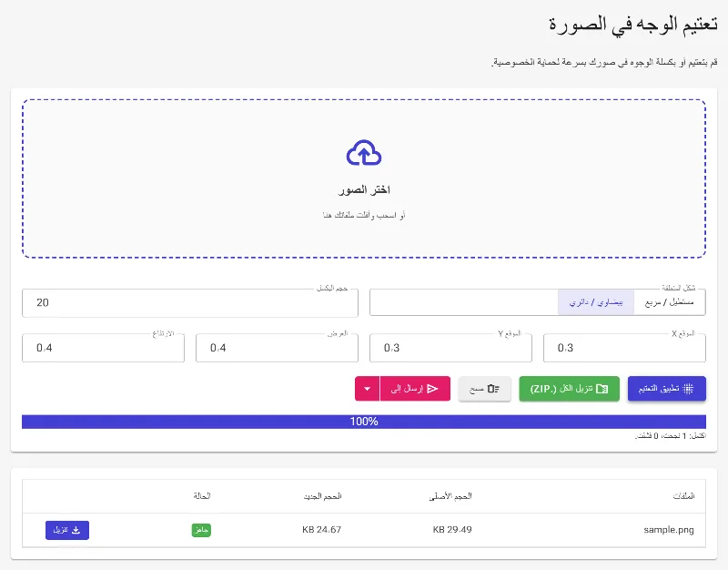Viewport: 728px width, 570px height.
Task: Click the drag and drop files hint text
Action: (364, 215)
